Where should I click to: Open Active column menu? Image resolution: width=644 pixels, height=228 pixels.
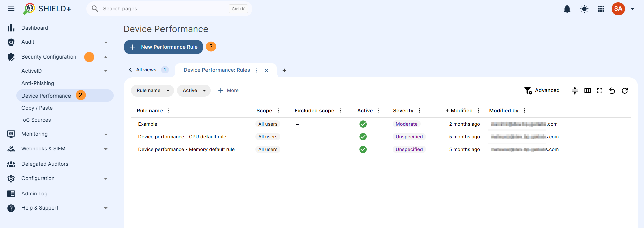[x=379, y=111]
